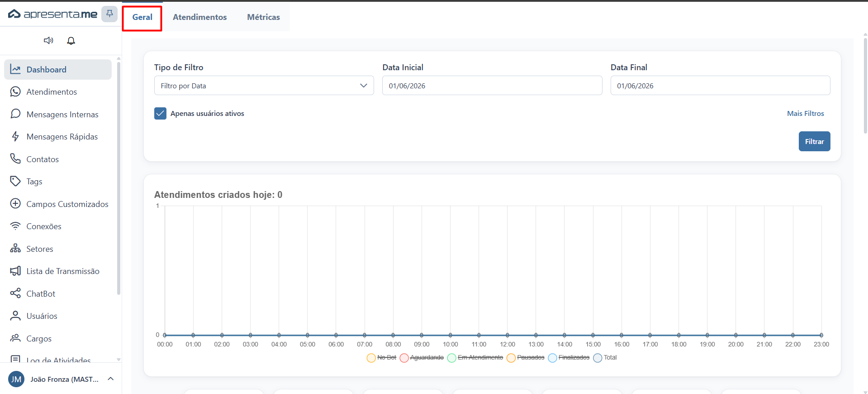
Task: Click Atendimentos criados hoje heading
Action: click(218, 195)
